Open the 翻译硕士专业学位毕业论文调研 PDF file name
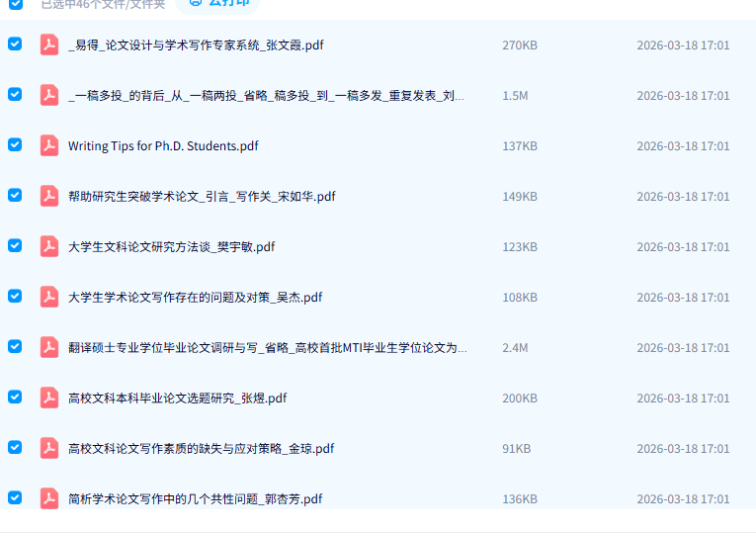This screenshot has height=533, width=756. pos(268,347)
